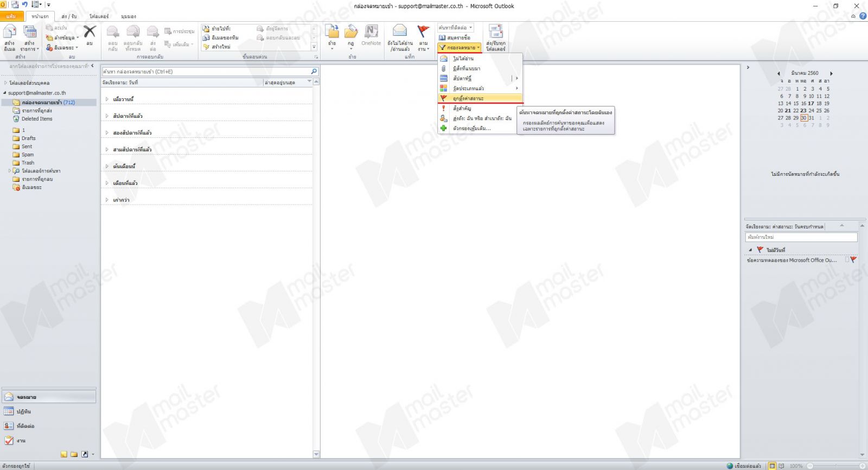Expand the สามสัปดาห์ที่แล้ว message group
The width and height of the screenshot is (868, 470).
point(107,150)
